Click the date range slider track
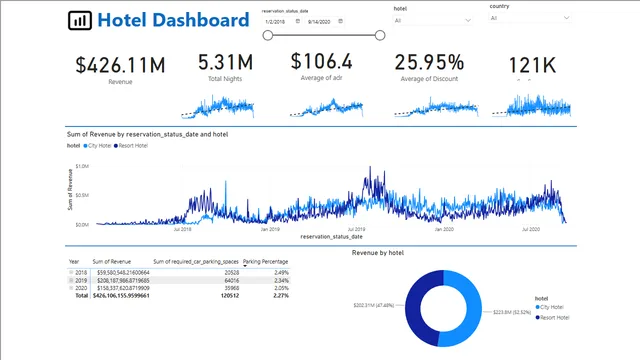 (x=324, y=36)
